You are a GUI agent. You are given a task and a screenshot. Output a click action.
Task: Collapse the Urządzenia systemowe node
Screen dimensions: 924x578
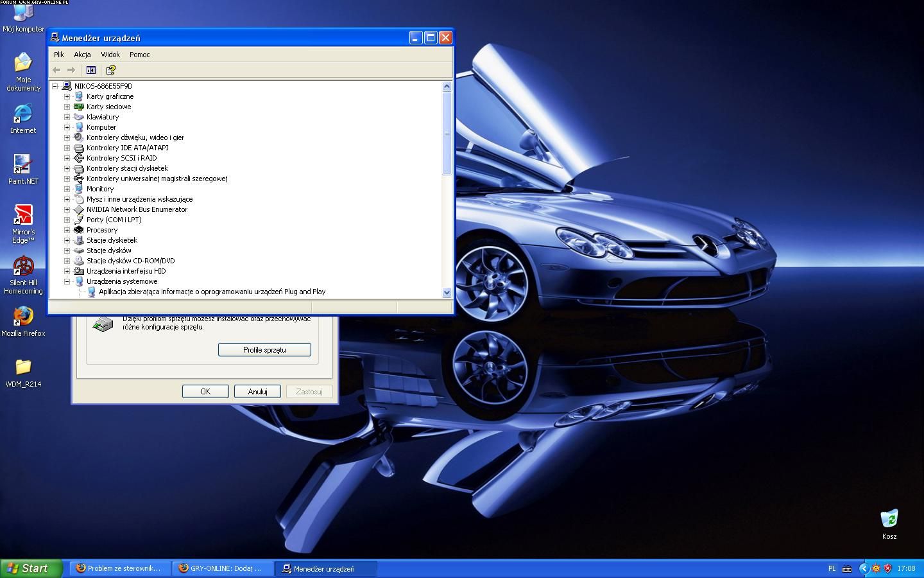tap(67, 281)
